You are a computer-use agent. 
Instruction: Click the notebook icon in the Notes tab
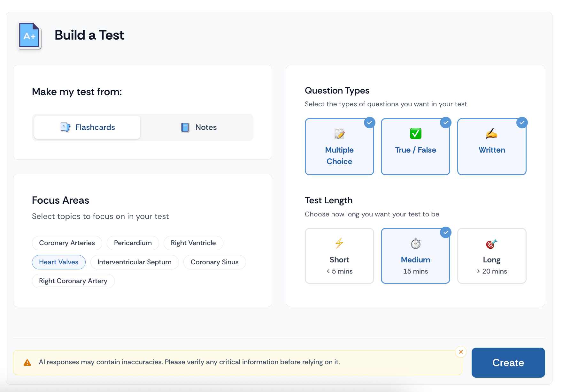click(x=185, y=127)
